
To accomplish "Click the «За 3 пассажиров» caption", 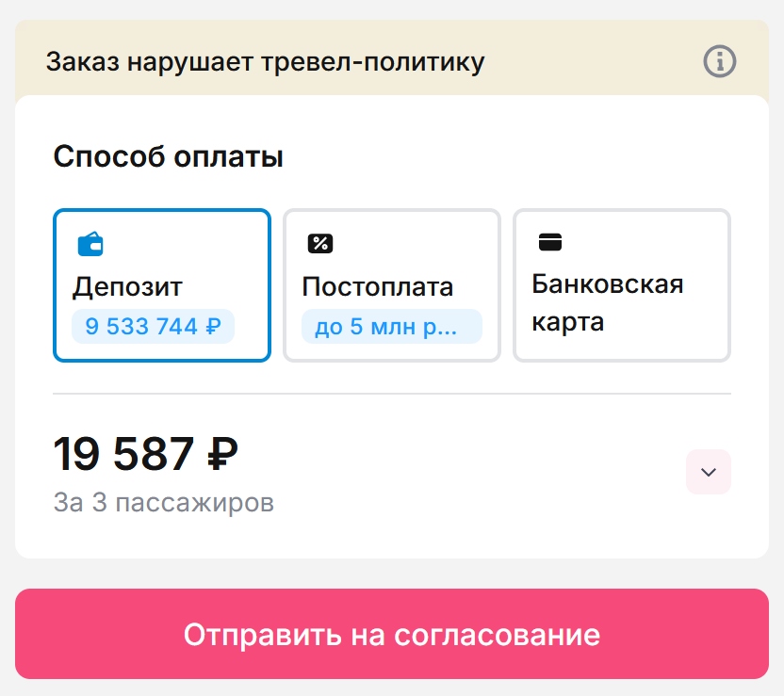I will 164,503.
